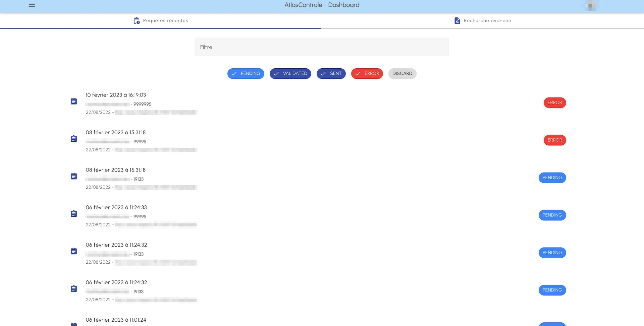This screenshot has height=326, width=644.
Task: Toggle the PENDING filter chip
Action: [x=246, y=74]
